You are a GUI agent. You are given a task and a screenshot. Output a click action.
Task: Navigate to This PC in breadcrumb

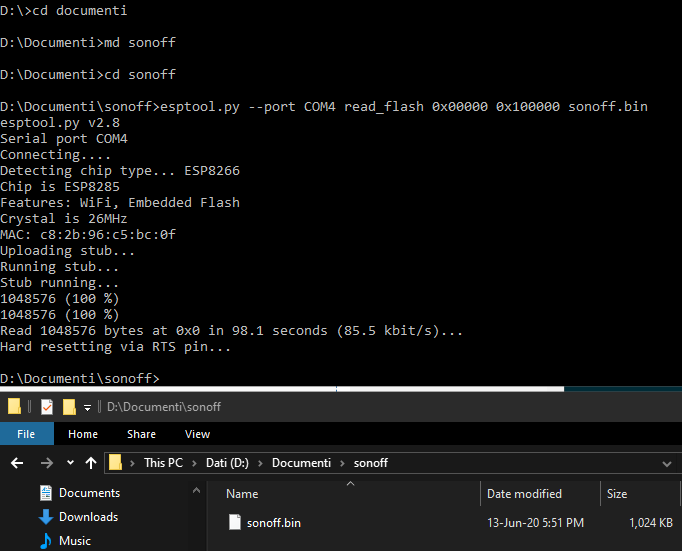[164, 463]
